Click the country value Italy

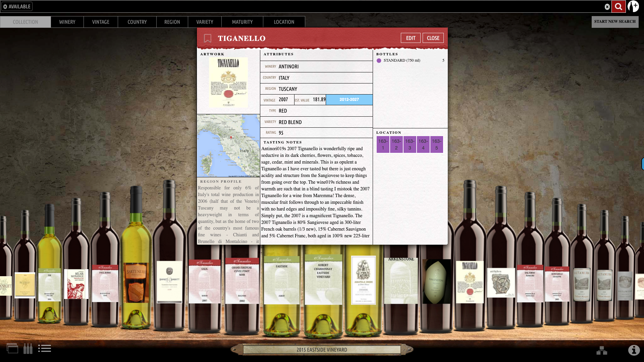click(x=284, y=78)
